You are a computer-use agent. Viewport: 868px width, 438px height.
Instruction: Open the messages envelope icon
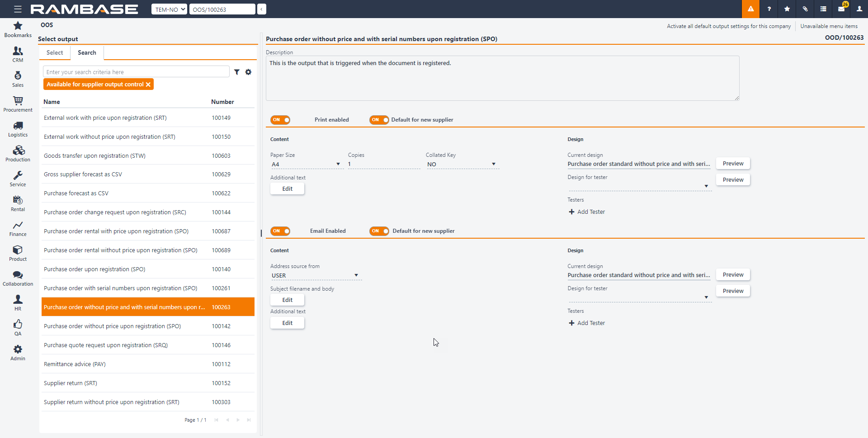tap(841, 9)
